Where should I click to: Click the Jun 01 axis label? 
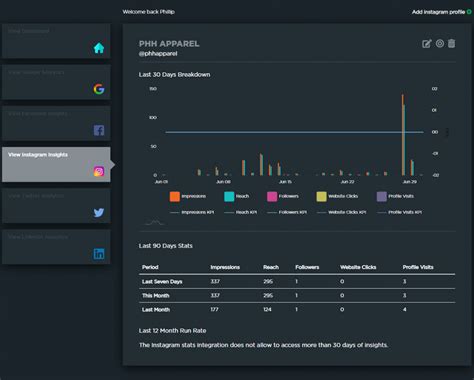[x=161, y=182]
